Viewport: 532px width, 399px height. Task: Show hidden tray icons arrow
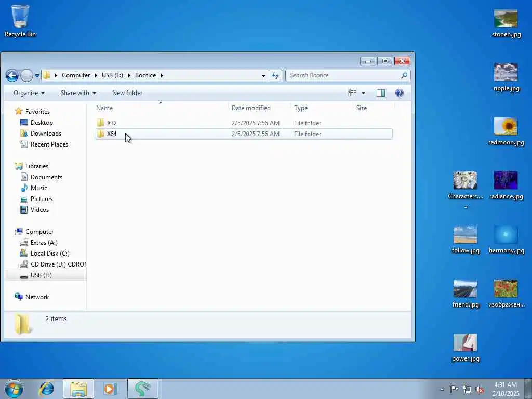442,389
